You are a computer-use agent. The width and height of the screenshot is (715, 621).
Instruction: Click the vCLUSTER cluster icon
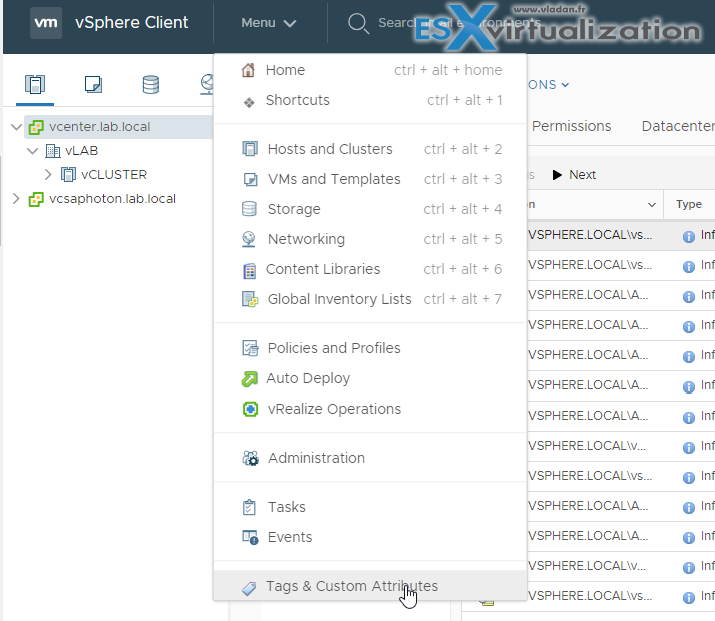68,175
